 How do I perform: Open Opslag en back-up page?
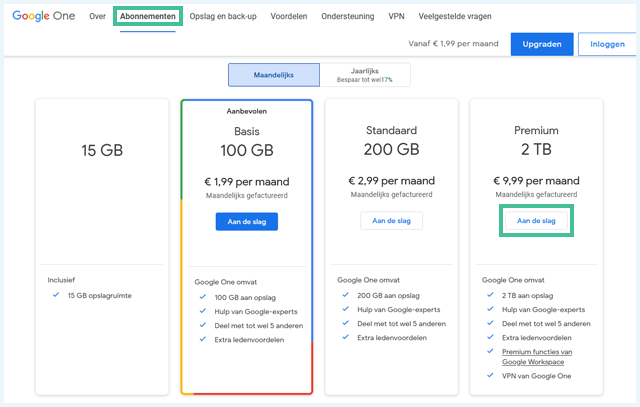click(x=223, y=16)
